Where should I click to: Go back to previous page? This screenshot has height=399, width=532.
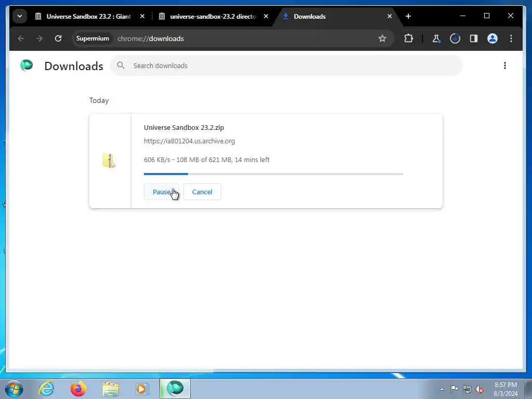[21, 38]
